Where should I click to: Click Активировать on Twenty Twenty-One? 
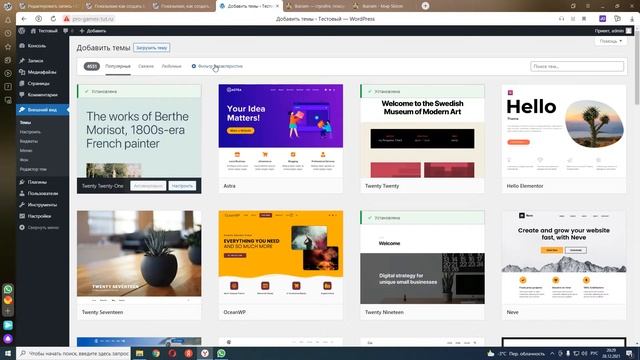148,186
